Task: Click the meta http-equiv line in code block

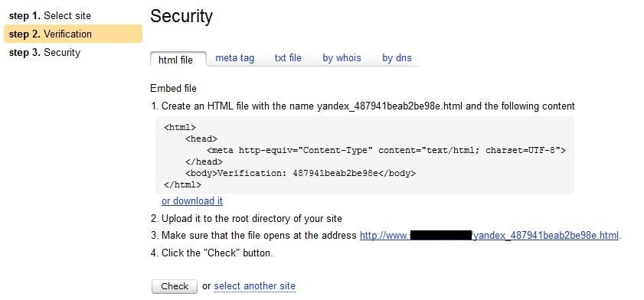Action: (x=386, y=150)
